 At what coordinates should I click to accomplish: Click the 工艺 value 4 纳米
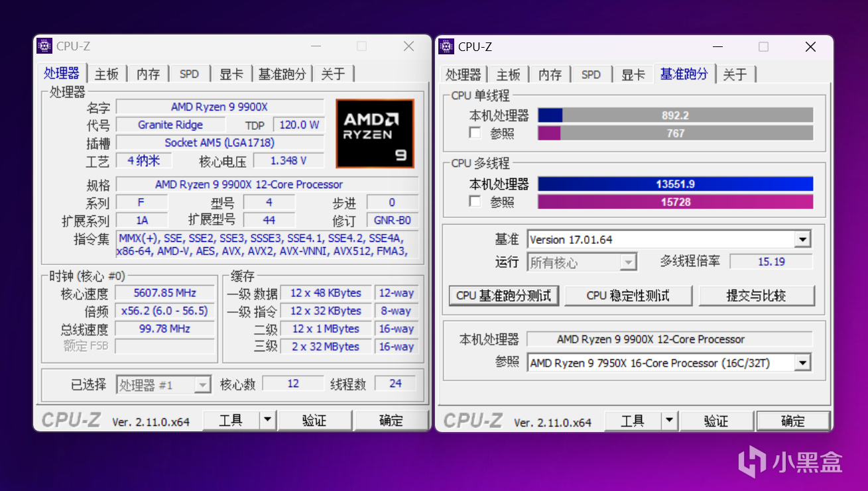point(143,160)
